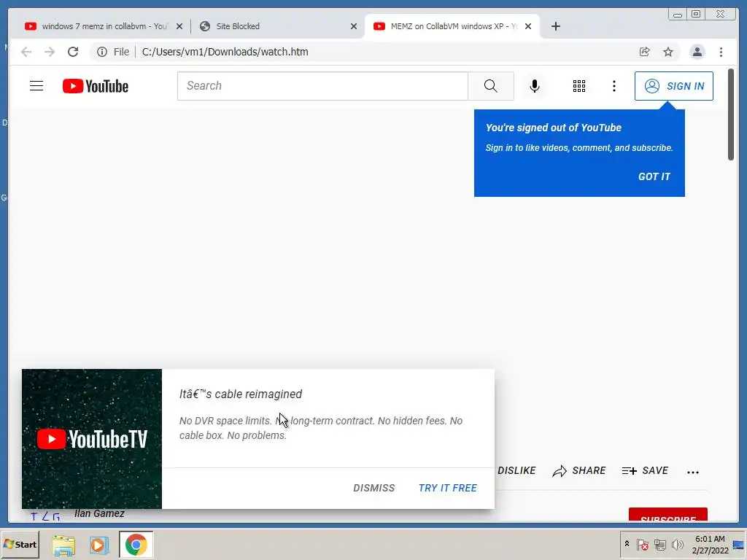This screenshot has width=747, height=560.
Task: Click TRY IT FREE link
Action: click(447, 488)
